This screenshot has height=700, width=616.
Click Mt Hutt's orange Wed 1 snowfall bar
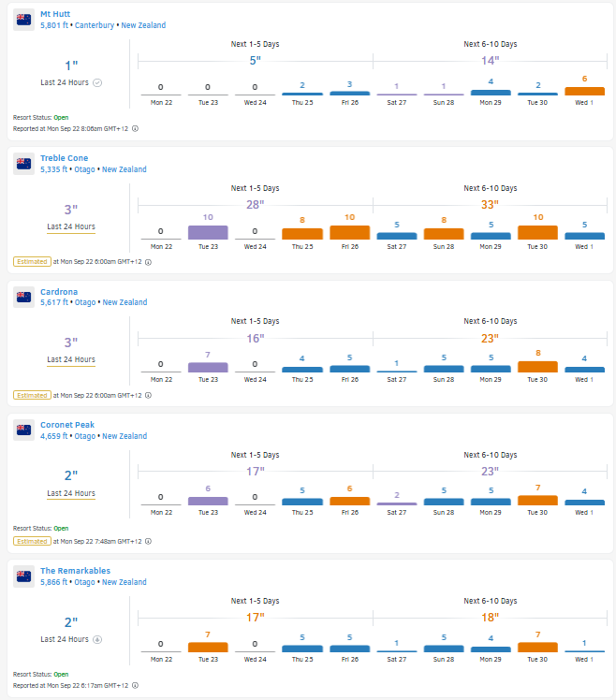(x=584, y=91)
